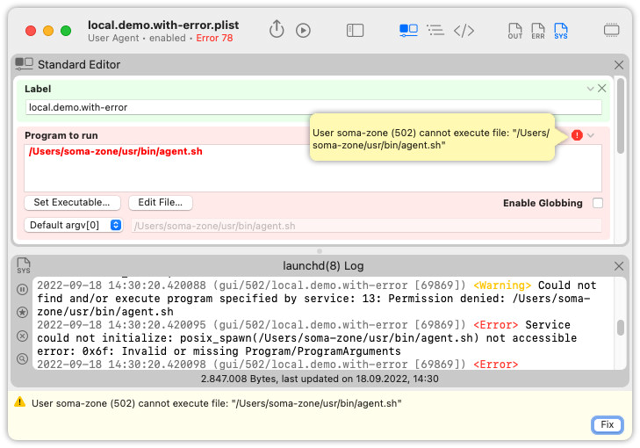The image size is (640, 448).
Task: Click the editor vertical scrollbar
Action: (x=620, y=116)
